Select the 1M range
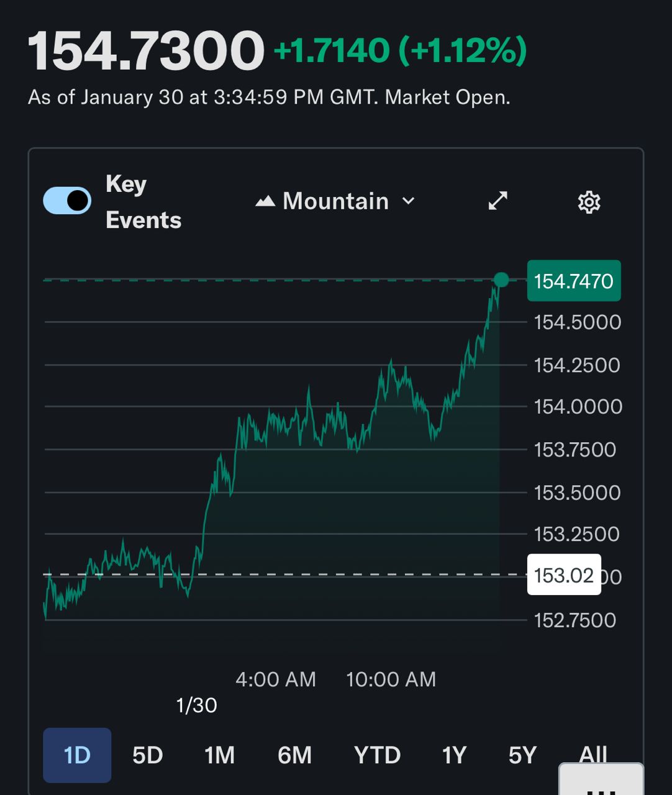 click(x=219, y=755)
